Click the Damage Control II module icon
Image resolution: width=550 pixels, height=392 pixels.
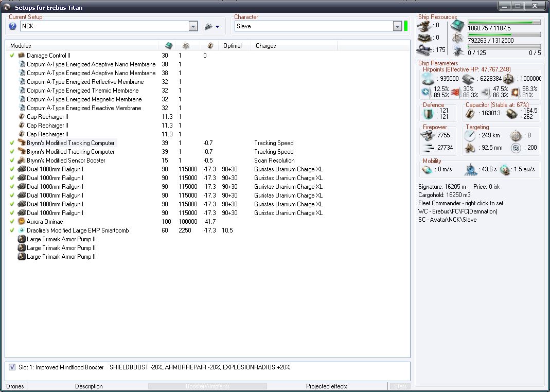tap(22, 56)
